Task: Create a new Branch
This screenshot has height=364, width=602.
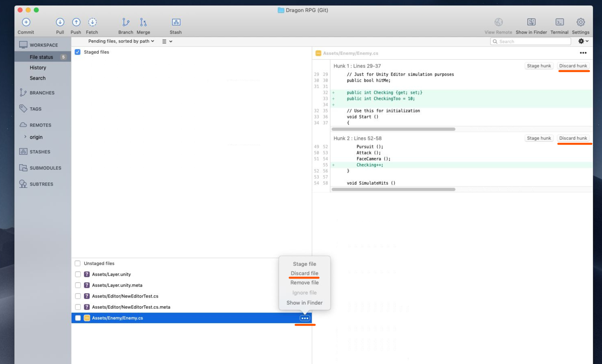Action: tap(126, 26)
